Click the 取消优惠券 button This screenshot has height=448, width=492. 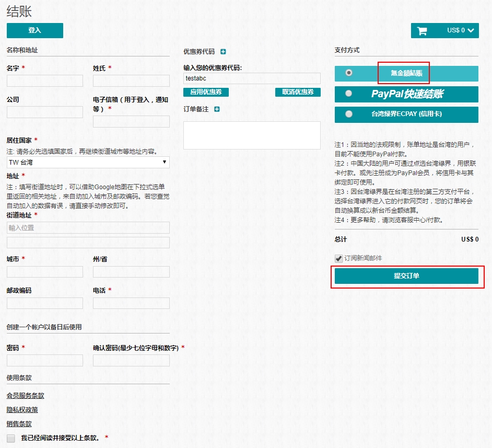(298, 92)
